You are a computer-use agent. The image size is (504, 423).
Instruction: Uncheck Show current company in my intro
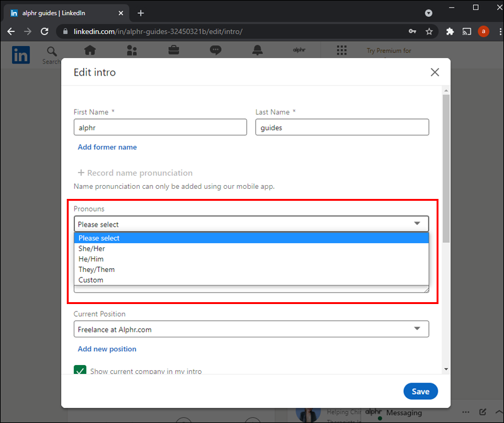[x=80, y=371]
